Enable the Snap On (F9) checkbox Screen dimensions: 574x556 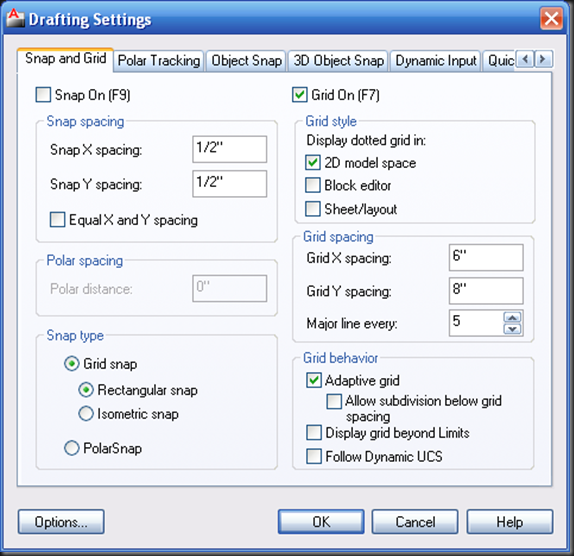pos(43,95)
